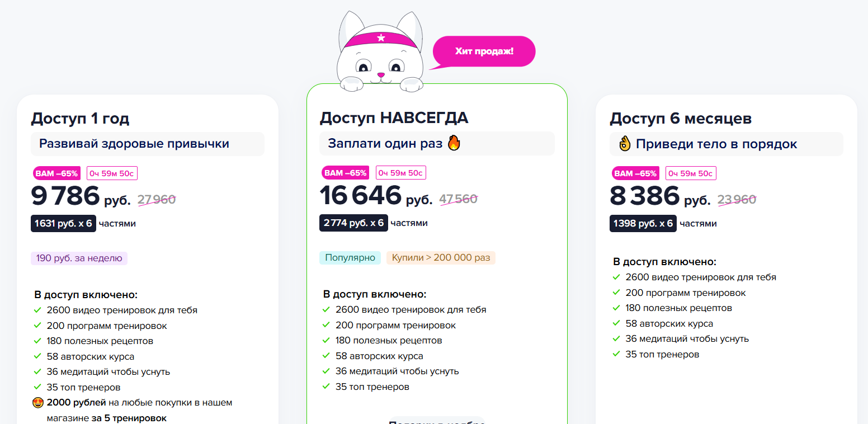Click the countdown timer on the 6 месяцев plan

coord(691,173)
